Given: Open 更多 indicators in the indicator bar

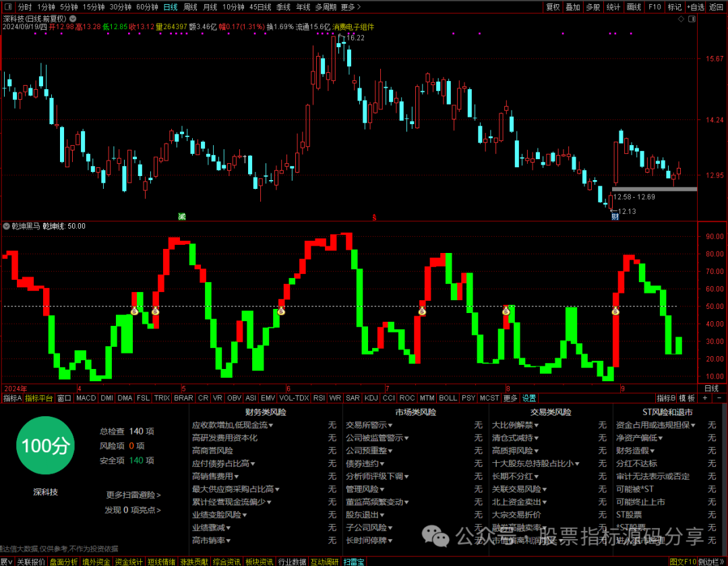Looking at the screenshot, I should [x=510, y=398].
